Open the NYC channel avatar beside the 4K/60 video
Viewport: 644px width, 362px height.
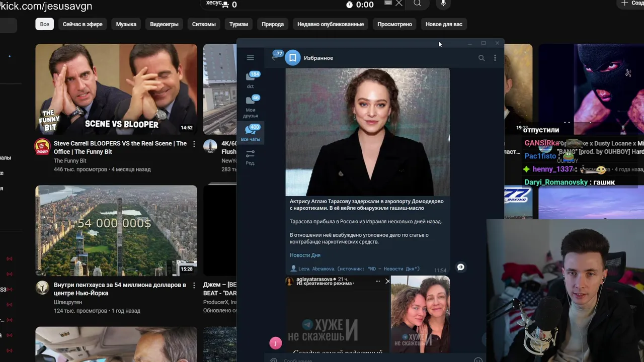tap(210, 147)
